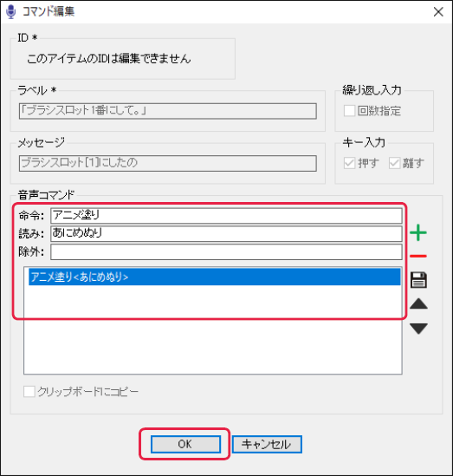
Task: Toggle the 押す key input checkbox
Action: pyautogui.click(x=349, y=163)
